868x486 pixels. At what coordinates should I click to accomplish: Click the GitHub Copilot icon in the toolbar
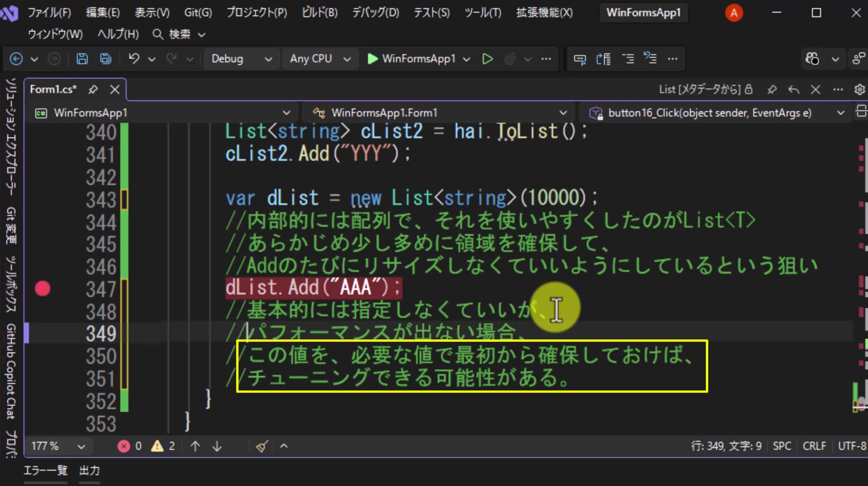pos(812,59)
